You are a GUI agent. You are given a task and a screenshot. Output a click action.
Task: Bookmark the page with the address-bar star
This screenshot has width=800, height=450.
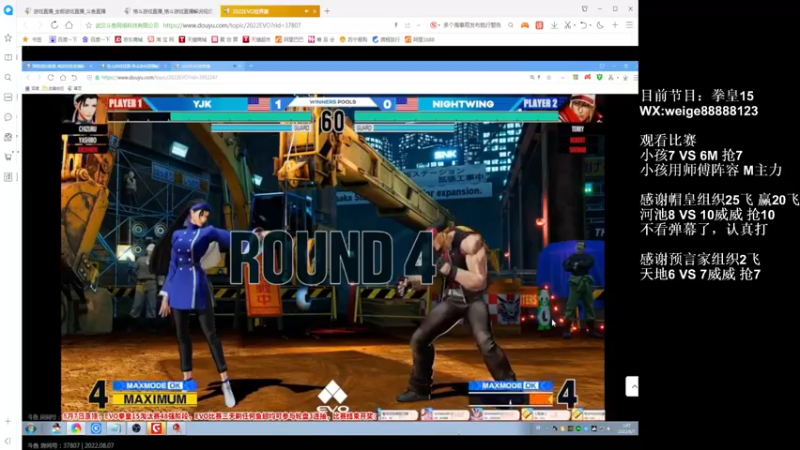(89, 25)
